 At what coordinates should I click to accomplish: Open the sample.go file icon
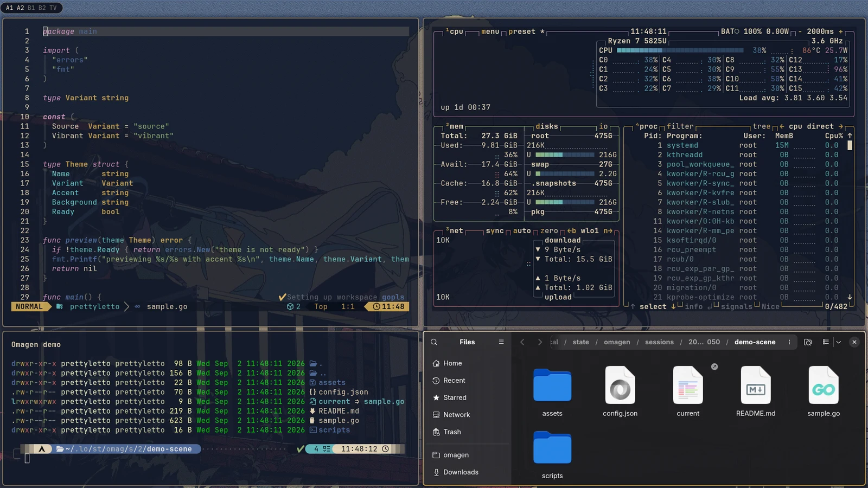(824, 385)
